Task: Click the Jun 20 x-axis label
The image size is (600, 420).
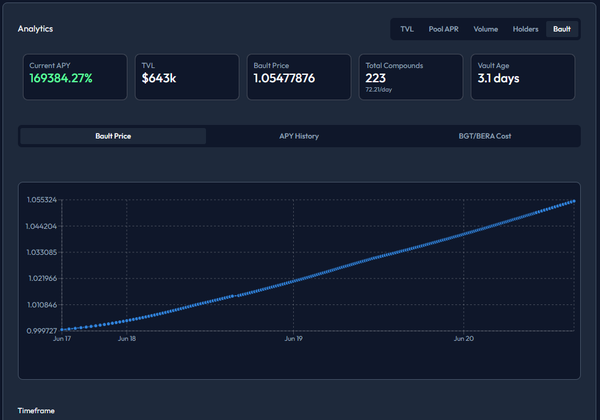Action: [x=464, y=340]
